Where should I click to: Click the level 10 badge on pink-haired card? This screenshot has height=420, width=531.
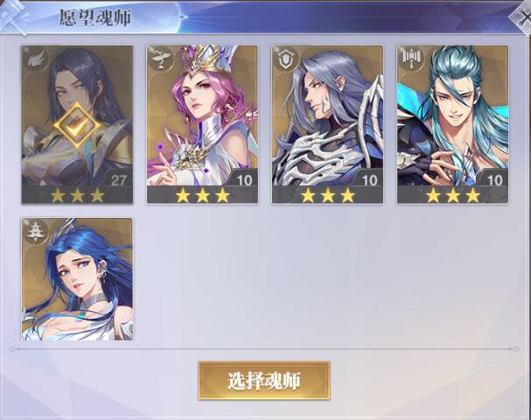244,179
